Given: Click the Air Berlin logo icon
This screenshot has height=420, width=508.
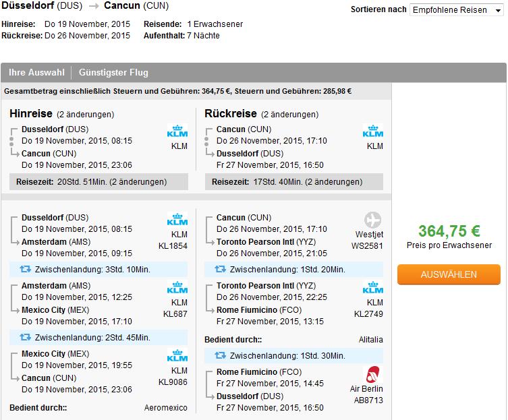Looking at the screenshot, I should (373, 375).
